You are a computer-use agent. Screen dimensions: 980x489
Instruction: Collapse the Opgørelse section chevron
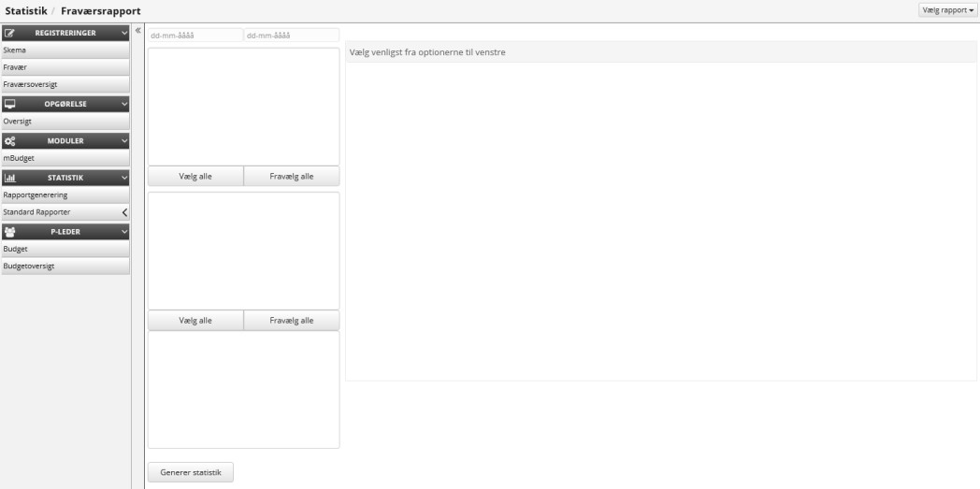tap(124, 104)
